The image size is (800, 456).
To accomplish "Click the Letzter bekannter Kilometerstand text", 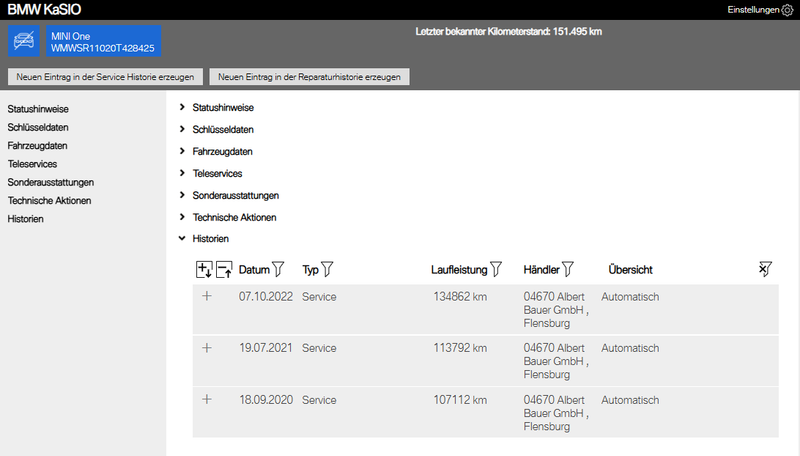I will [x=509, y=32].
